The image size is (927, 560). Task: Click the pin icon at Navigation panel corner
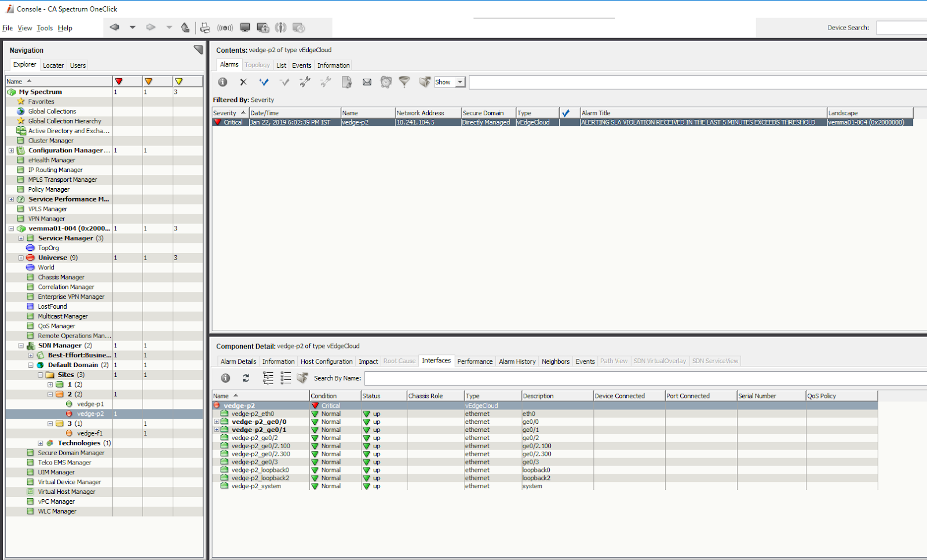[x=198, y=50]
